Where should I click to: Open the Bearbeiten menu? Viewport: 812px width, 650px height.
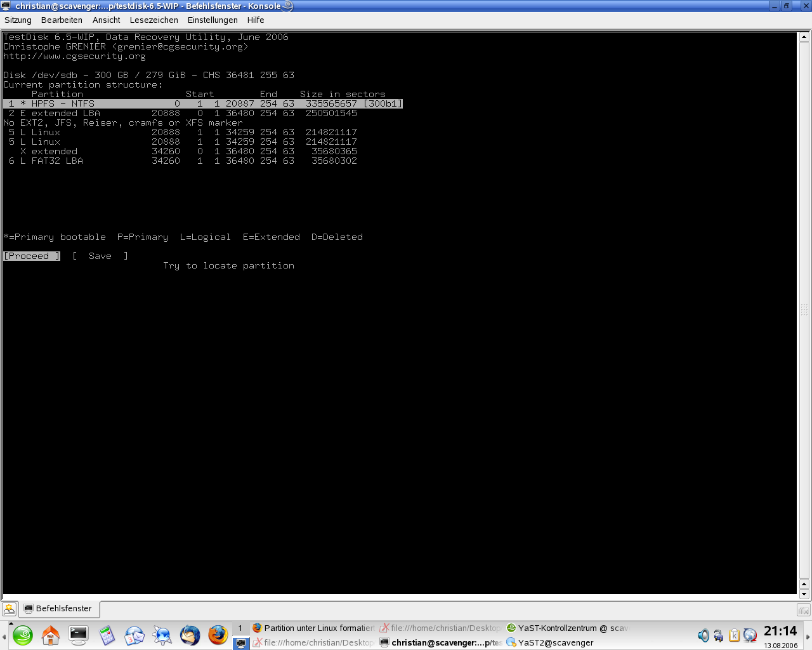62,20
